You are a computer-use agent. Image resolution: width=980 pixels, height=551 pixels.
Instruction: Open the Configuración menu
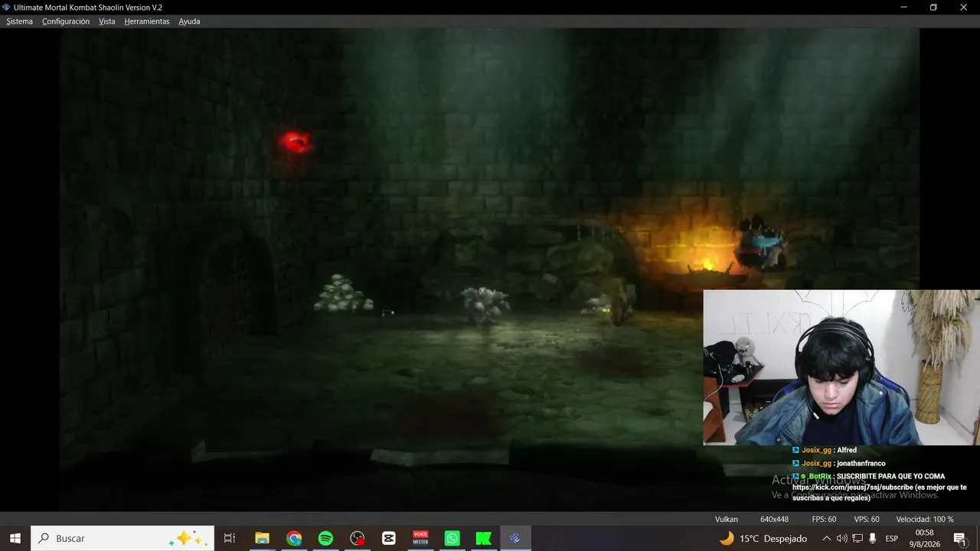[66, 21]
